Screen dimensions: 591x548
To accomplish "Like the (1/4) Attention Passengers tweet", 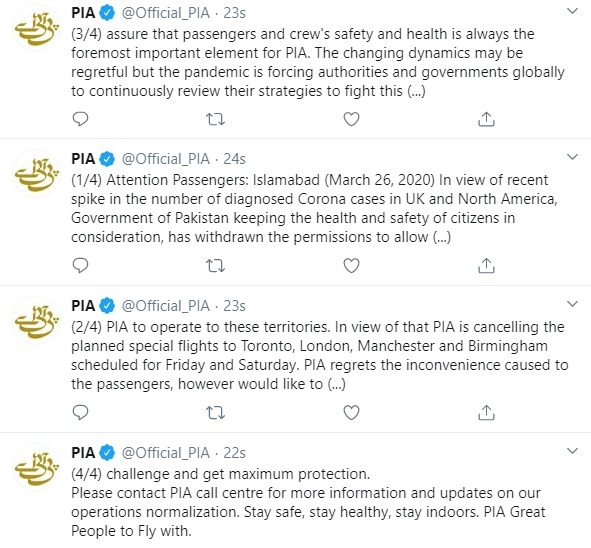I will tap(351, 266).
